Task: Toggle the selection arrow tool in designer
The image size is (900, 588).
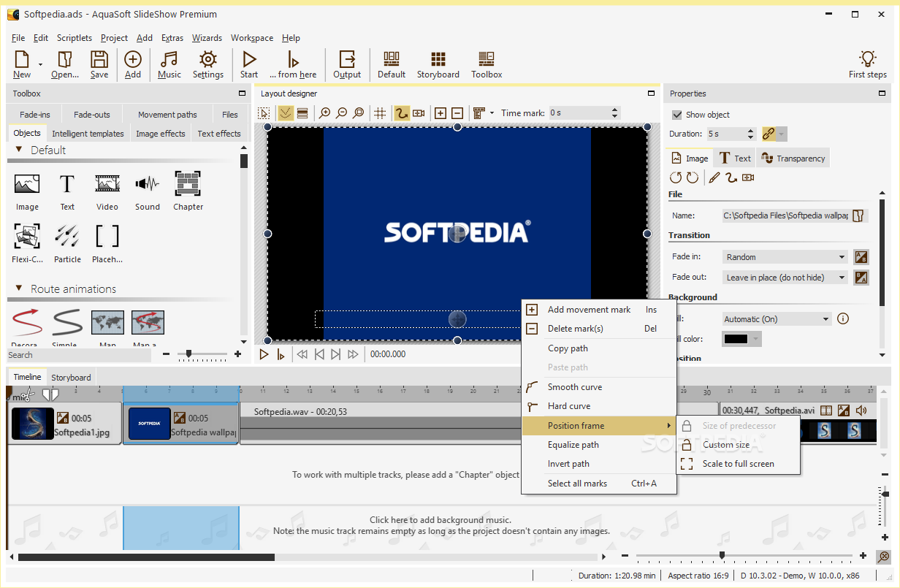Action: pyautogui.click(x=264, y=113)
